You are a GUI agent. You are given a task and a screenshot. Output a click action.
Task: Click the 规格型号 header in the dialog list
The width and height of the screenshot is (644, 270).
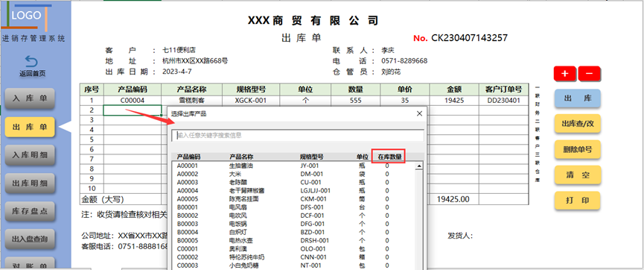pos(312,157)
